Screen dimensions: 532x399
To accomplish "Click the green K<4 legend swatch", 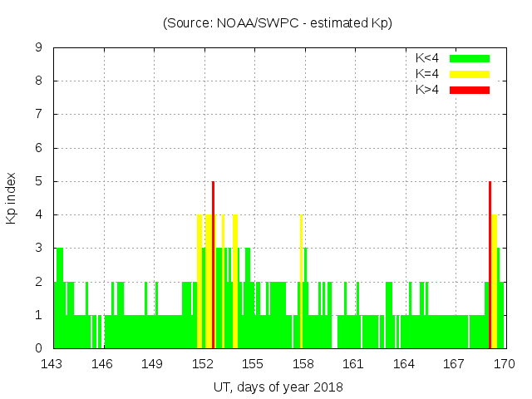I will coord(470,58).
